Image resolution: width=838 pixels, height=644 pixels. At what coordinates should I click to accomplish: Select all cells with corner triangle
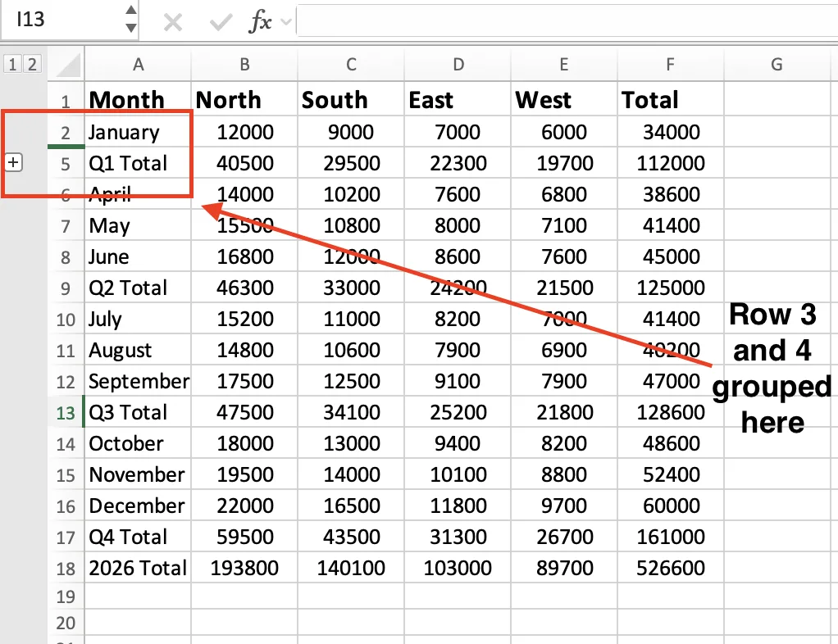click(66, 65)
